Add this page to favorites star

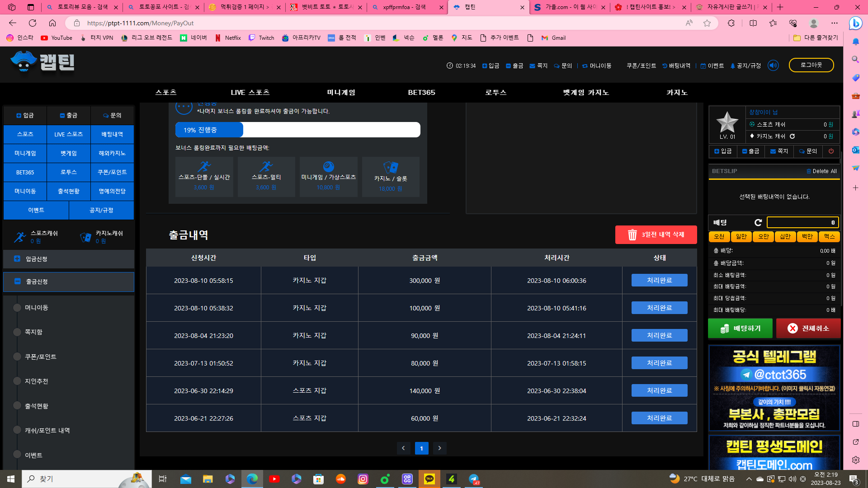click(707, 23)
